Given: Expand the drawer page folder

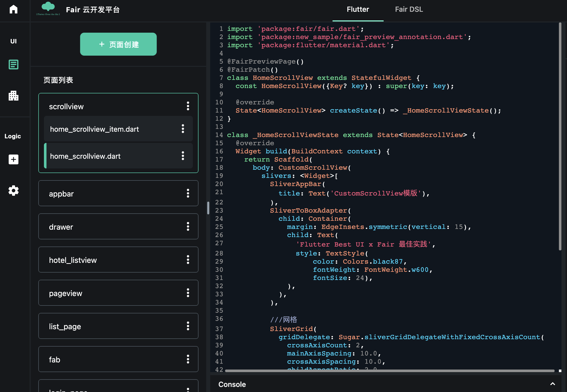Looking at the screenshot, I should 61,227.
